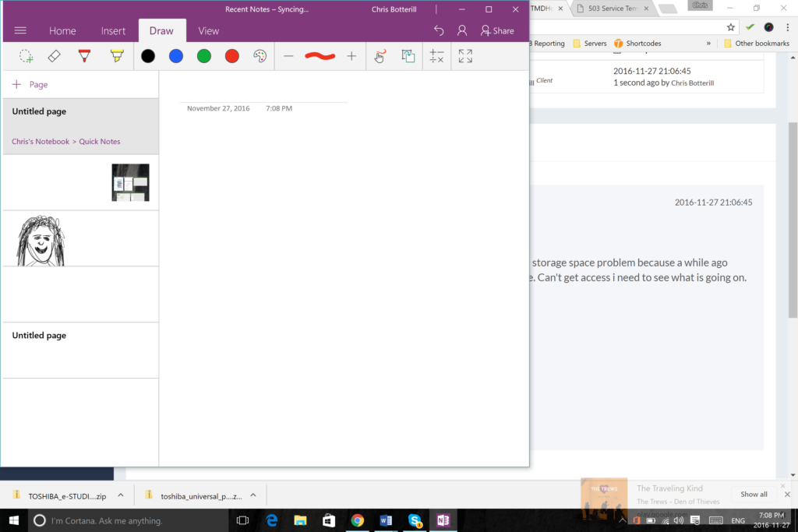Switch to the Home tab

tap(62, 31)
